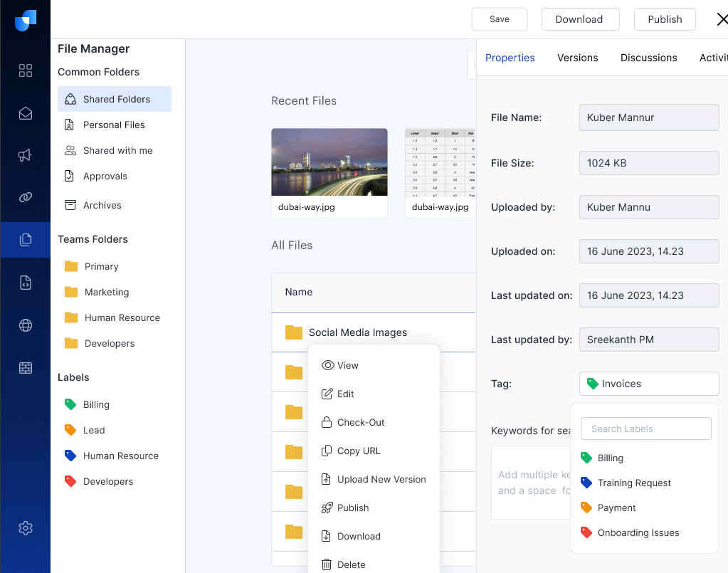Screen dimensions: 728x573
Task: Switch to the Versions tab
Action: click(578, 58)
